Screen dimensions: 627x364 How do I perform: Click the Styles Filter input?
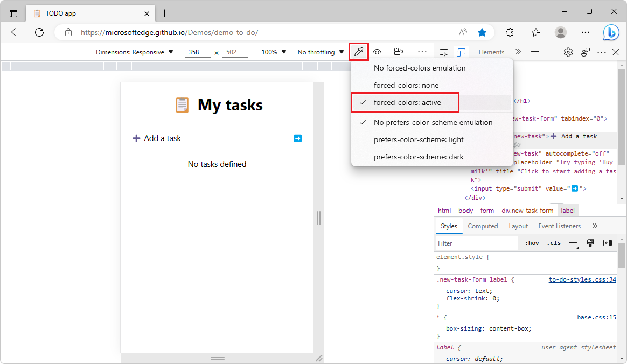pos(477,243)
